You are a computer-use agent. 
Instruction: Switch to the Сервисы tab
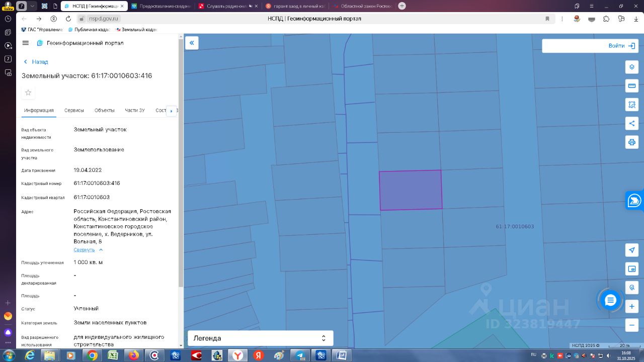(x=74, y=111)
